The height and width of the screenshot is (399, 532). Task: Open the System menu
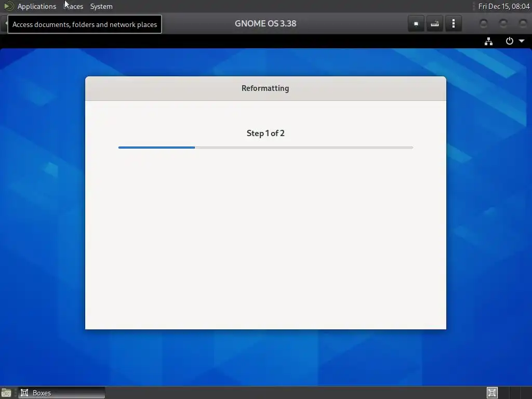[101, 6]
